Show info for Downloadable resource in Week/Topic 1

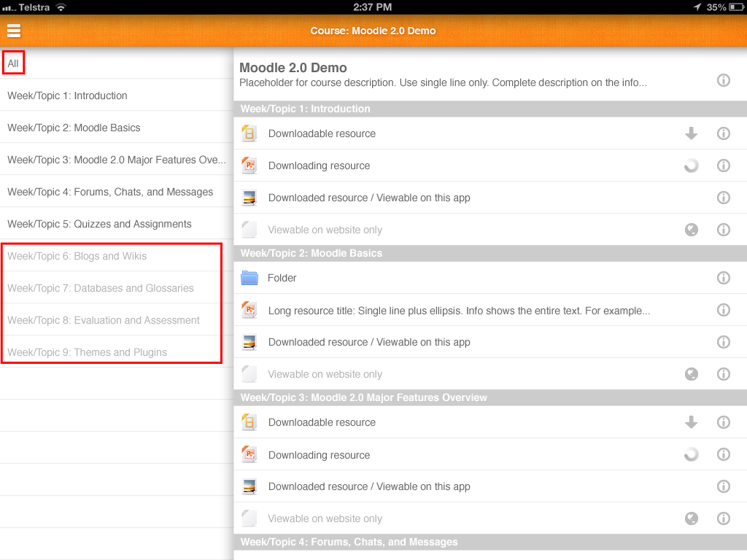723,133
